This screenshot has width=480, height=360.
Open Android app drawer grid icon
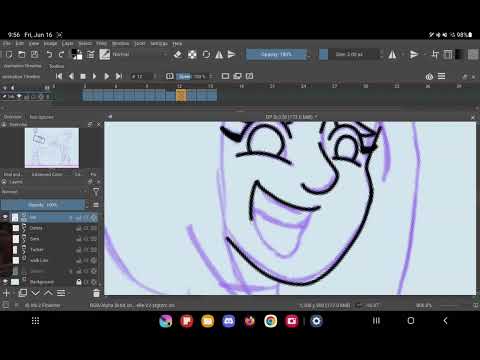(x=35, y=321)
